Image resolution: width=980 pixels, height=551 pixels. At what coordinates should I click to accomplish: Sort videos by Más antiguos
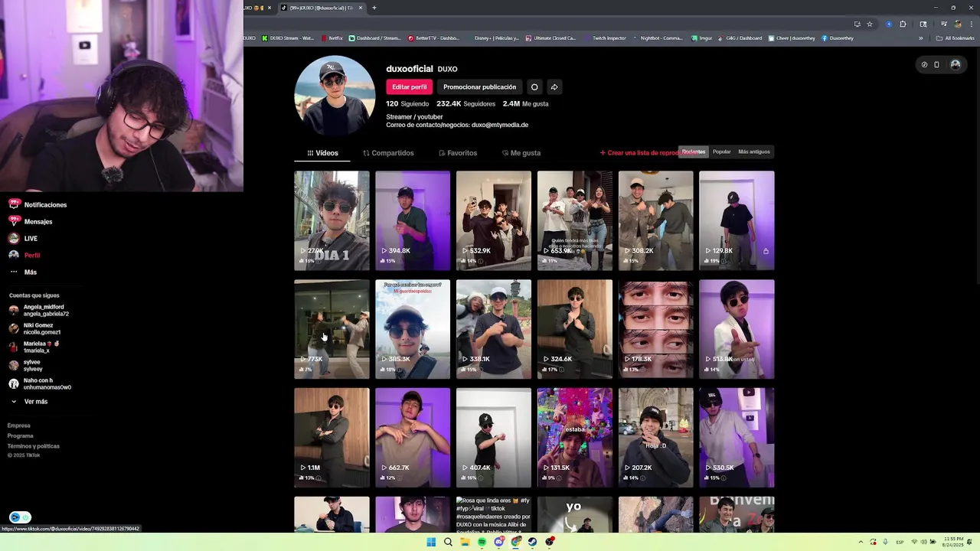click(x=754, y=152)
